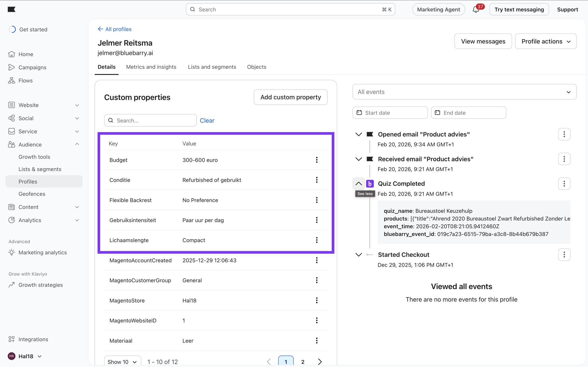This screenshot has height=367, width=588.
Task: Open Integrations at the bottom of sidebar
Action: point(33,339)
